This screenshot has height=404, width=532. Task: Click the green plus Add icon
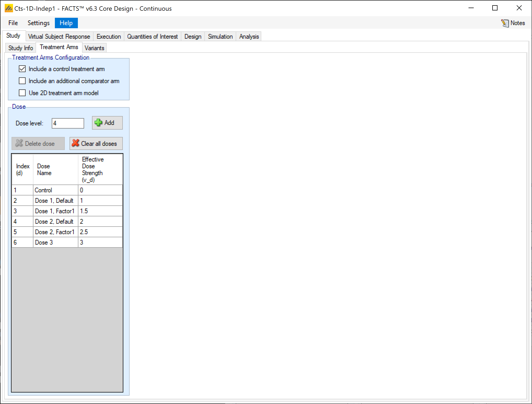(99, 123)
